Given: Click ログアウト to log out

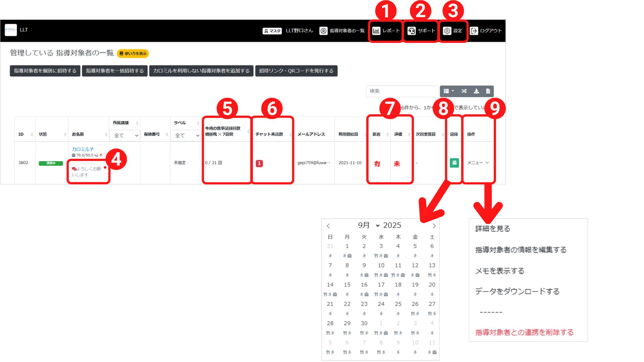Looking at the screenshot, I should click(486, 31).
